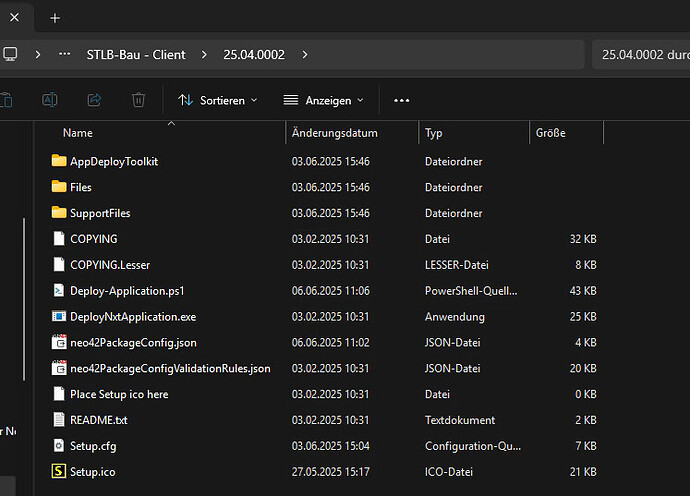Click the 27.05.2025 15:17 date cell
The width and height of the screenshot is (690, 496).
[330, 472]
